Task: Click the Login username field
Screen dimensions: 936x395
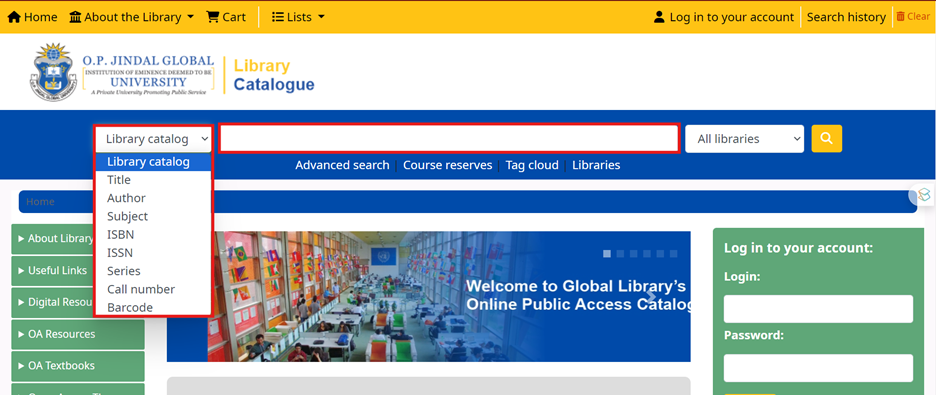Action: 818,309
